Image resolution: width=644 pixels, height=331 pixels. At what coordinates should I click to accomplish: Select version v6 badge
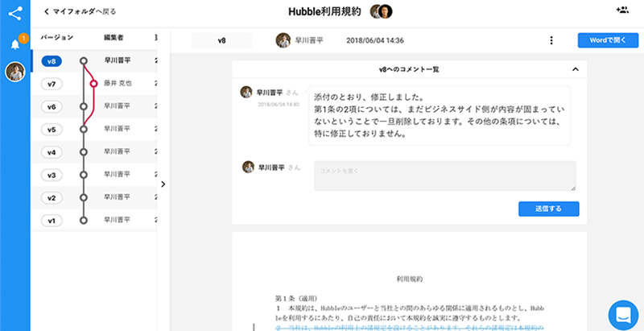click(52, 107)
